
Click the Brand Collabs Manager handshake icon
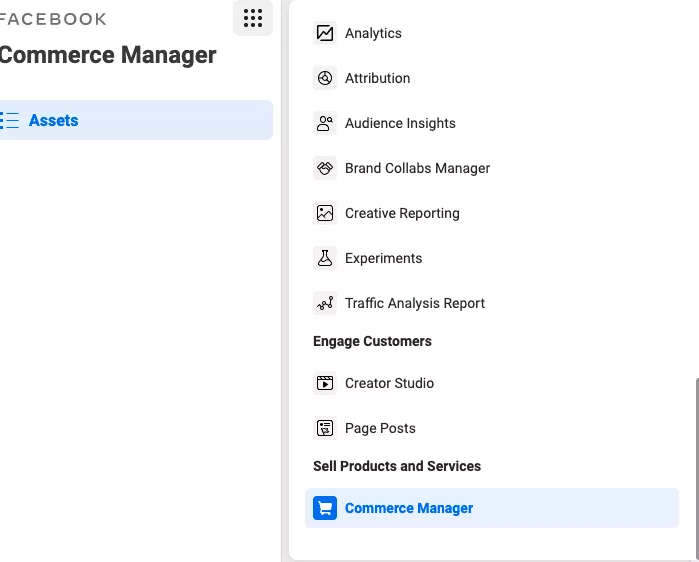pos(325,168)
